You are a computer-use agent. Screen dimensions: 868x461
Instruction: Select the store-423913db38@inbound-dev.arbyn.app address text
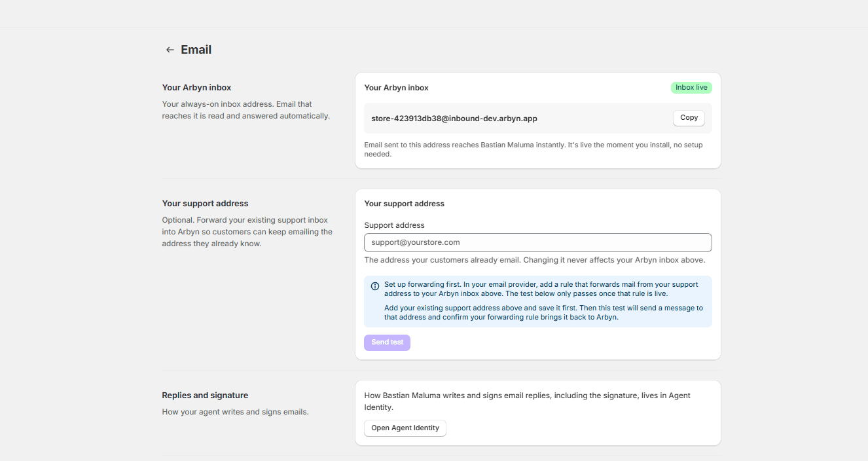(454, 119)
